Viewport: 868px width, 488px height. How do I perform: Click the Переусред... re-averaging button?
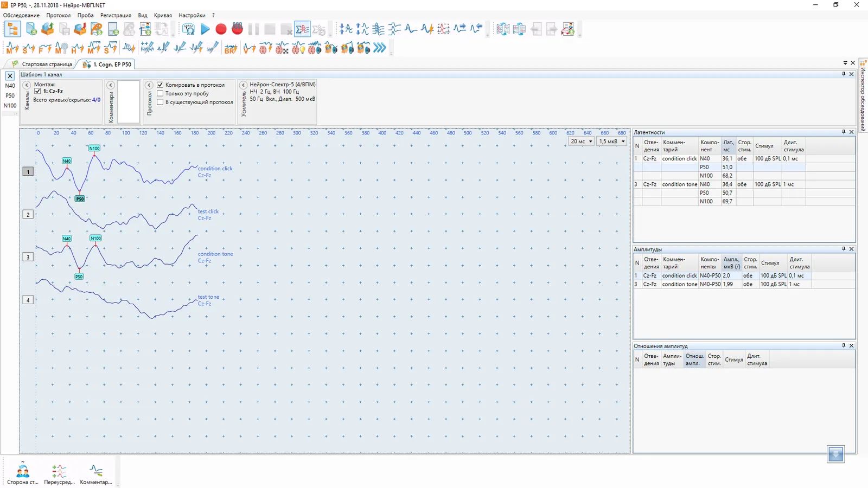pos(59,473)
